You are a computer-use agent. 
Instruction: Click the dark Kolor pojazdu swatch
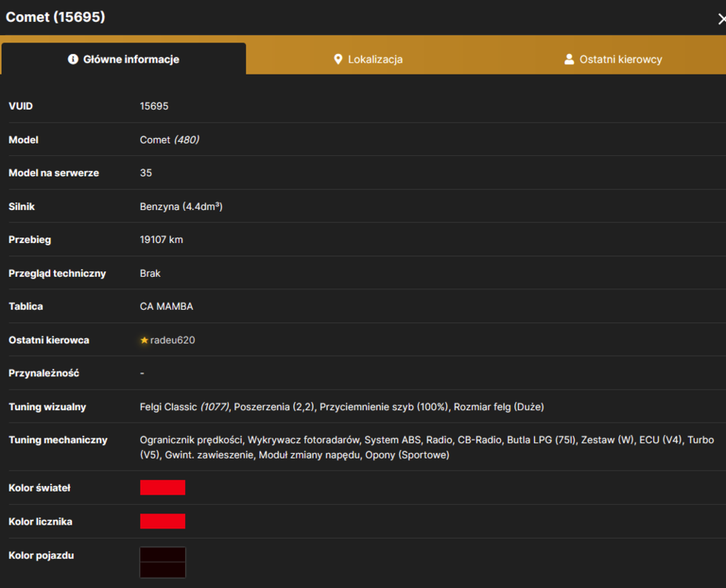162,563
